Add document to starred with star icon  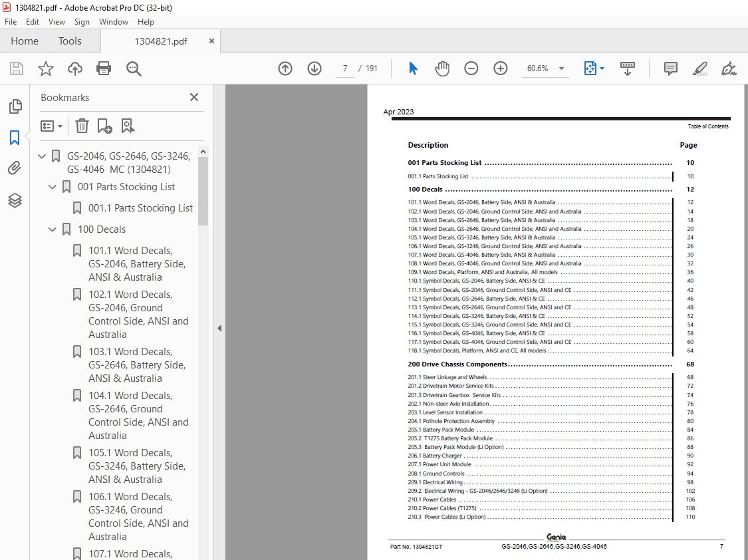point(46,69)
